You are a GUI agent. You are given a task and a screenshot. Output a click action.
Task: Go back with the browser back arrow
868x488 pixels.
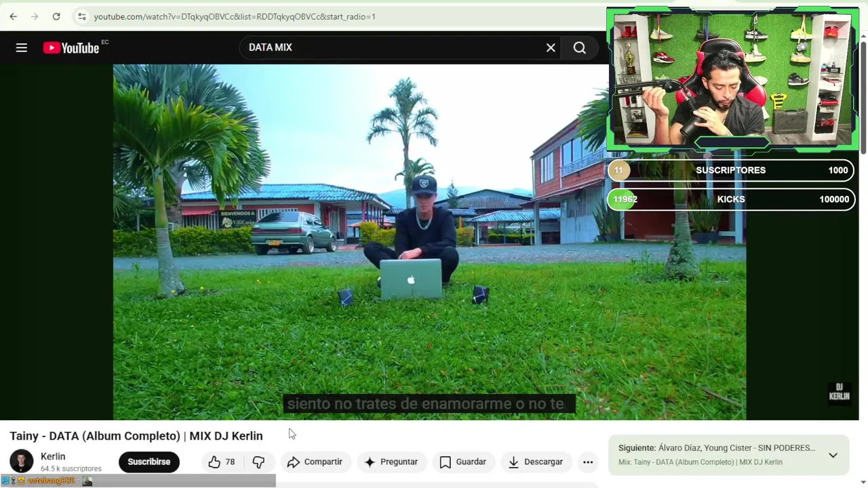coord(14,16)
